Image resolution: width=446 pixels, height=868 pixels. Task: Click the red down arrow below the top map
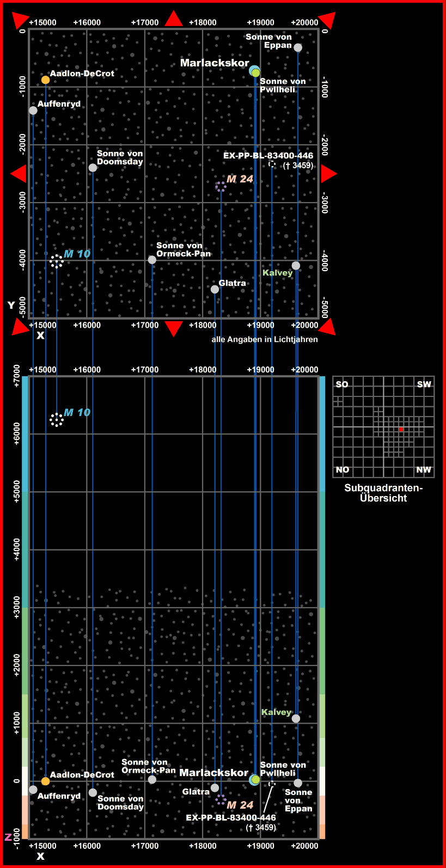(174, 328)
